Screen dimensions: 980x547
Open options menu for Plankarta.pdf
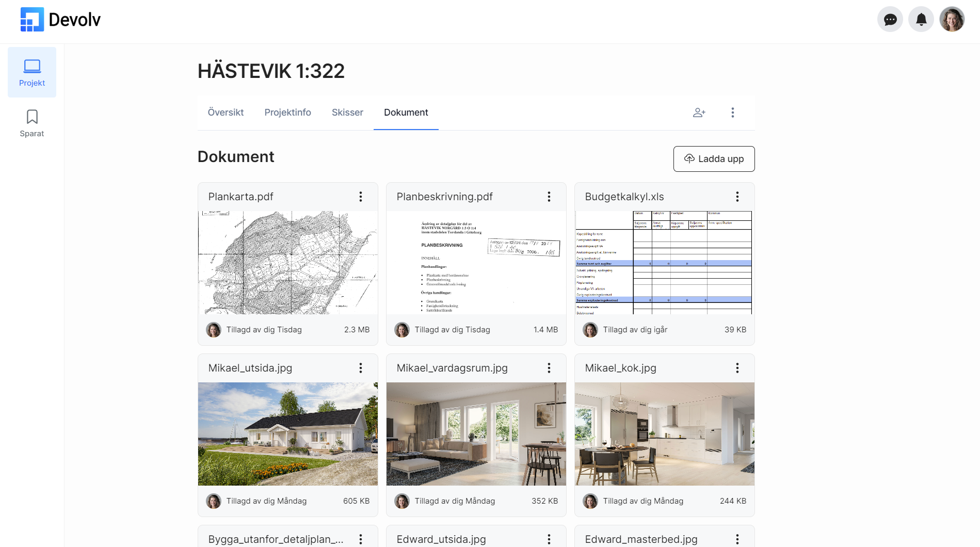point(361,197)
